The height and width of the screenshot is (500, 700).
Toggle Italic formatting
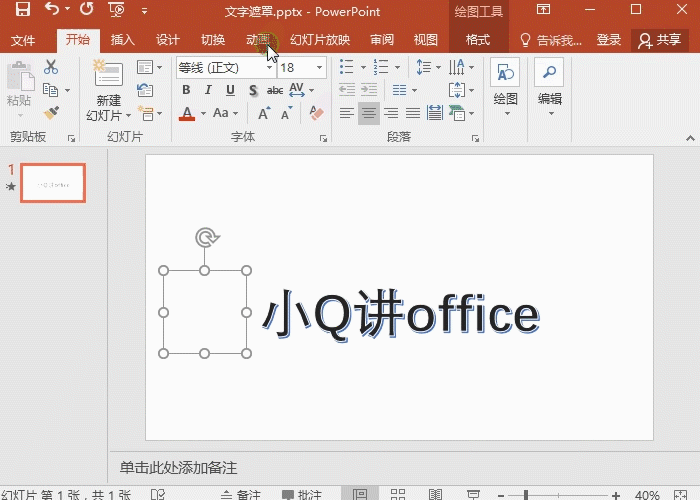click(x=208, y=90)
